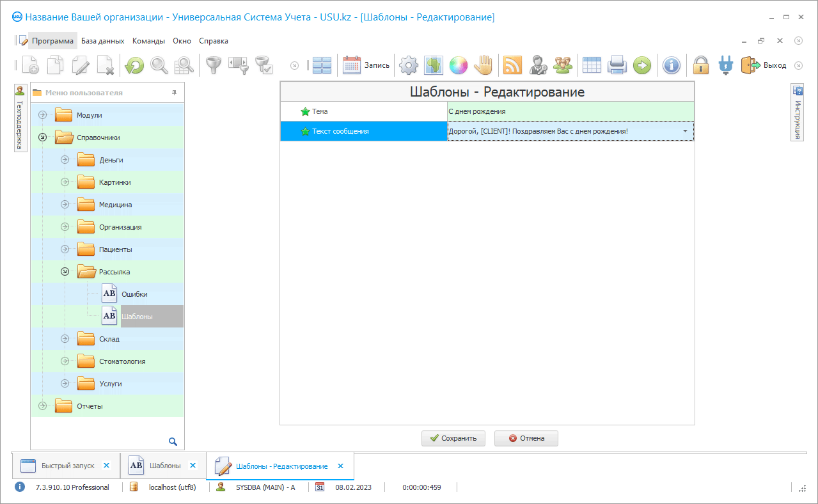The image size is (818, 504).
Task: Collapse the Справочники folder
Action: click(x=43, y=138)
